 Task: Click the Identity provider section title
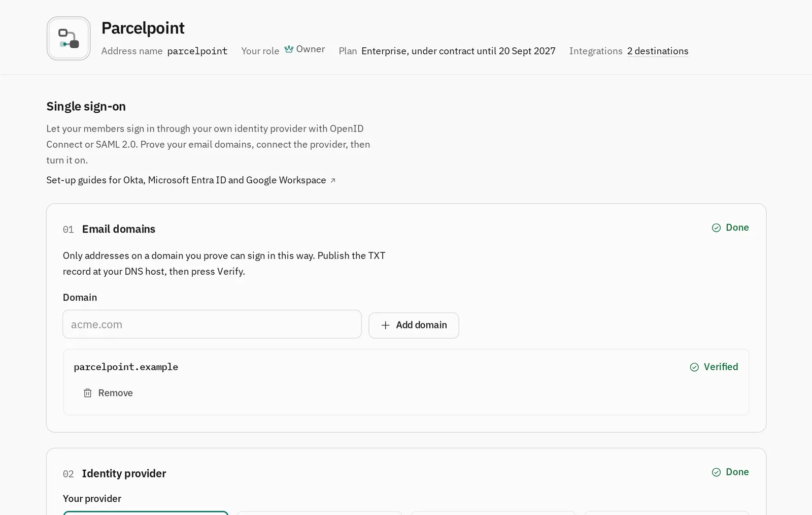tap(124, 473)
